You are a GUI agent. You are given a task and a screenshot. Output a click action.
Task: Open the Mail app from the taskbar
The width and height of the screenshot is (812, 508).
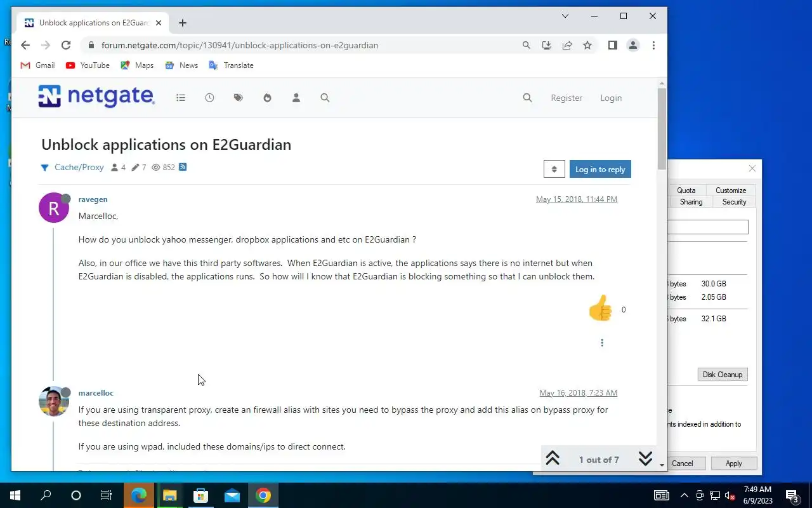point(232,495)
